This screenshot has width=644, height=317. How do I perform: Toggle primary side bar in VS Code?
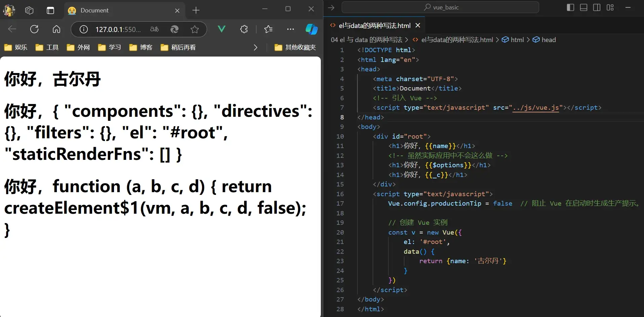click(570, 7)
